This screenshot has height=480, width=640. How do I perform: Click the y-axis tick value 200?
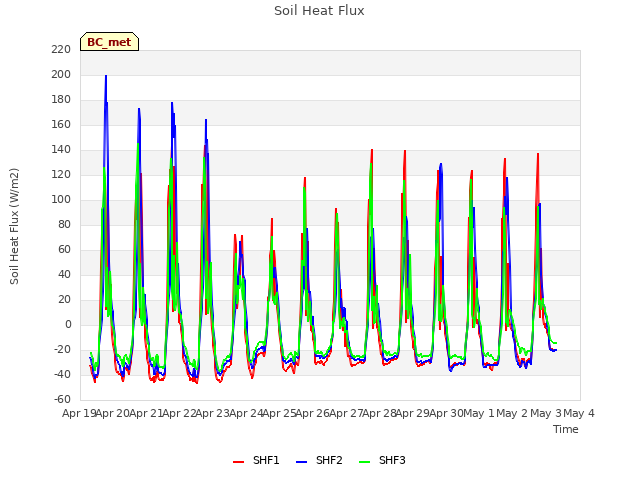pyautogui.click(x=61, y=75)
